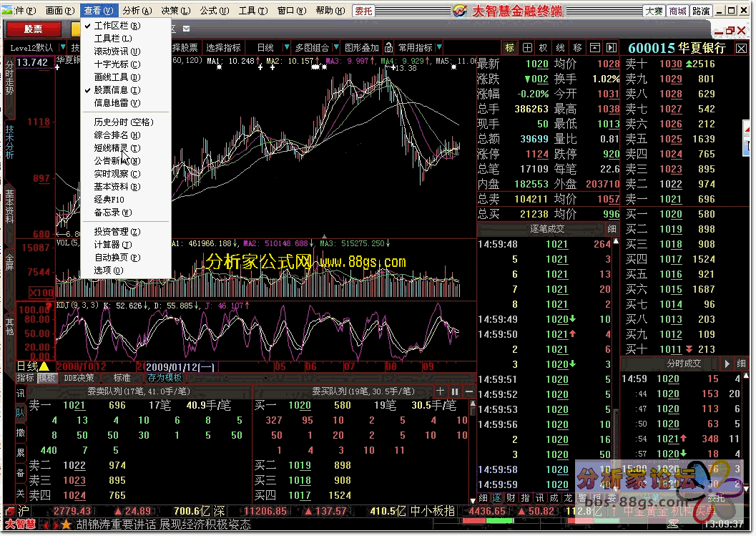Click 存为模板 link in the bottom tabs
Screen dimensions: 756x536
[165, 378]
